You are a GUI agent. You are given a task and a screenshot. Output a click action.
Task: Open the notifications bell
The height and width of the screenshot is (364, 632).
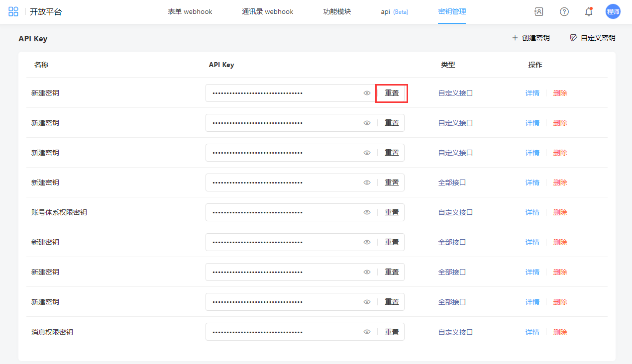[x=589, y=12]
